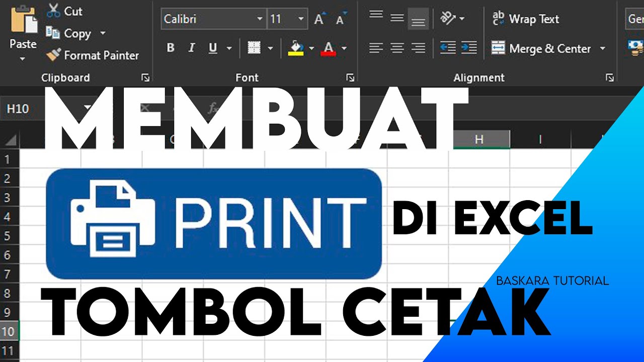Toggle Bold formatting
This screenshot has height=362, width=644.
171,48
